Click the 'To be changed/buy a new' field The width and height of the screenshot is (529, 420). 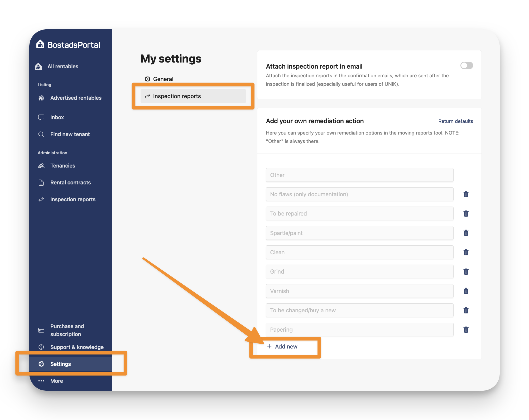point(359,311)
